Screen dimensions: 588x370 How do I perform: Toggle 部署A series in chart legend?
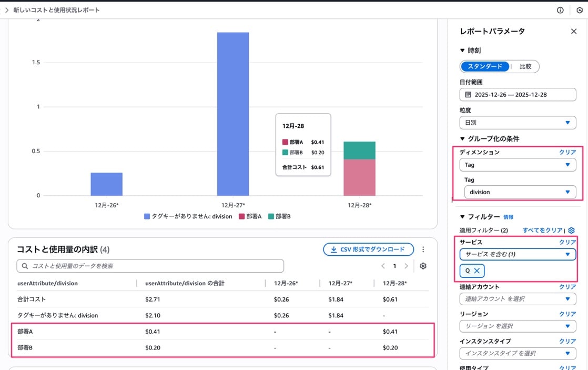250,216
